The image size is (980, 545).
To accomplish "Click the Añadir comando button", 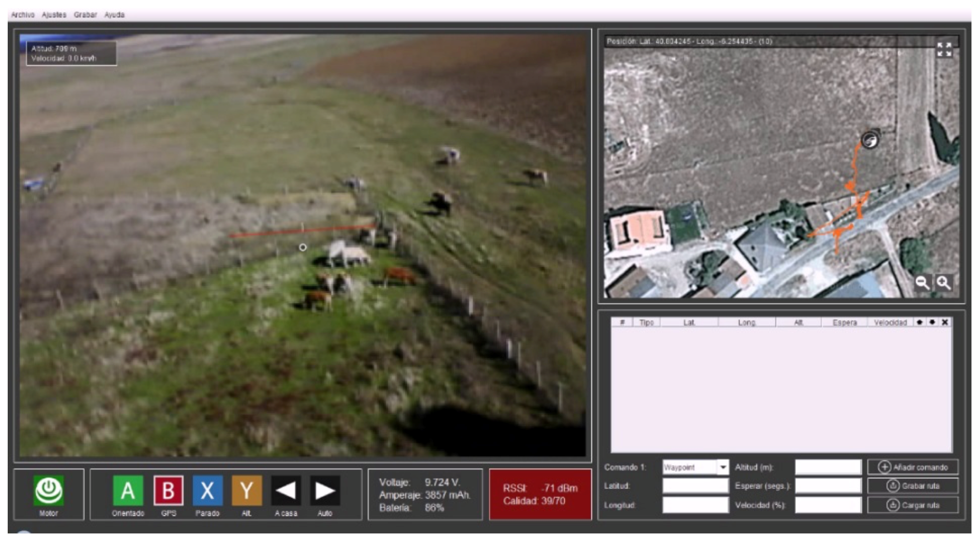I will tap(913, 467).
